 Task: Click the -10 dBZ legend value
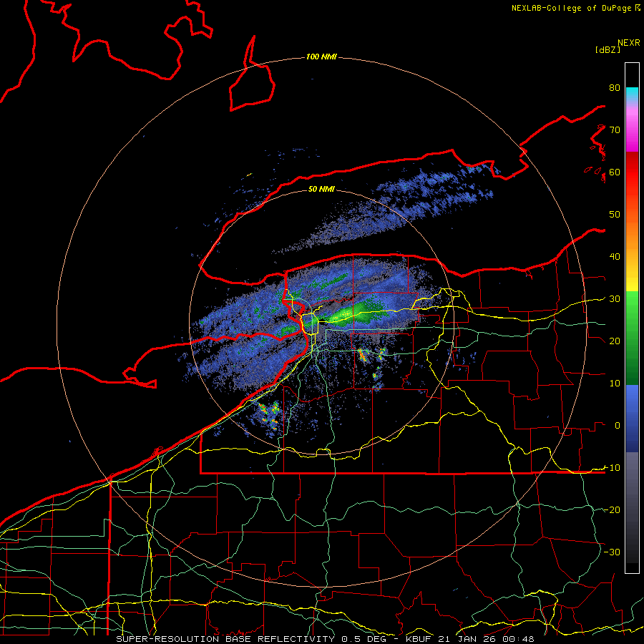point(612,467)
